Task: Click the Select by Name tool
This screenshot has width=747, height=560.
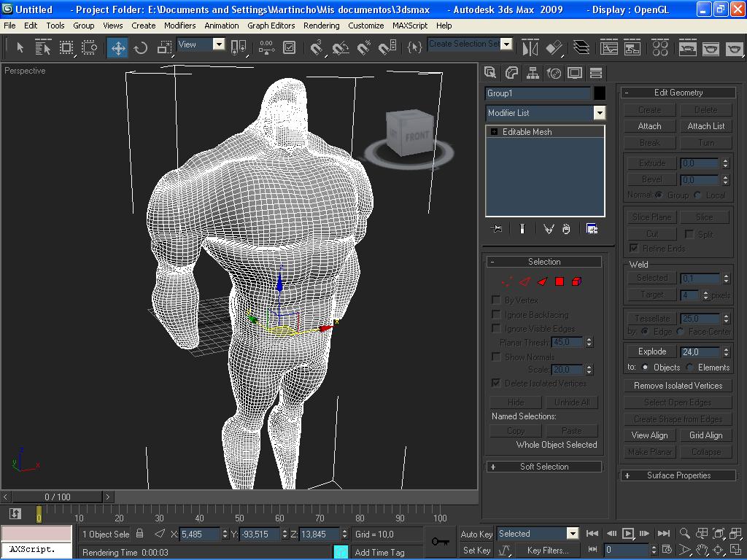Action: coord(43,47)
